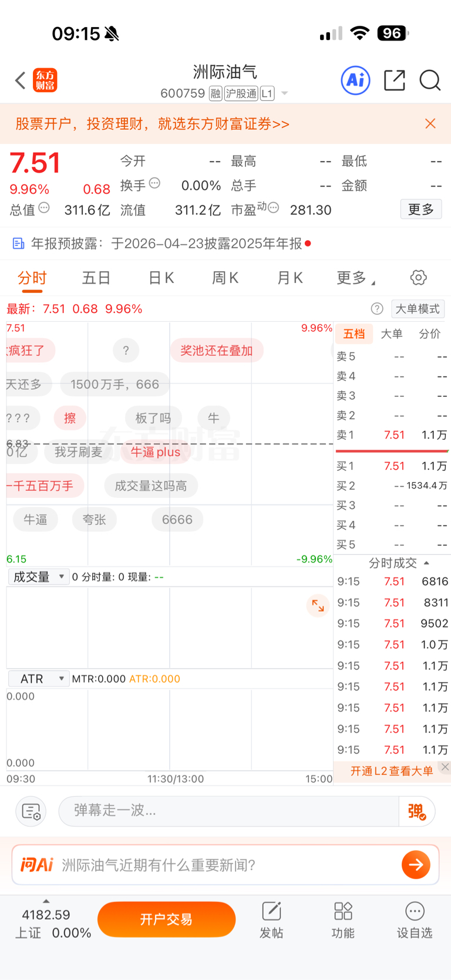Open the 问Ai 洲际油气 news question field
Viewport: 451px width, 980px height.
[x=225, y=864]
